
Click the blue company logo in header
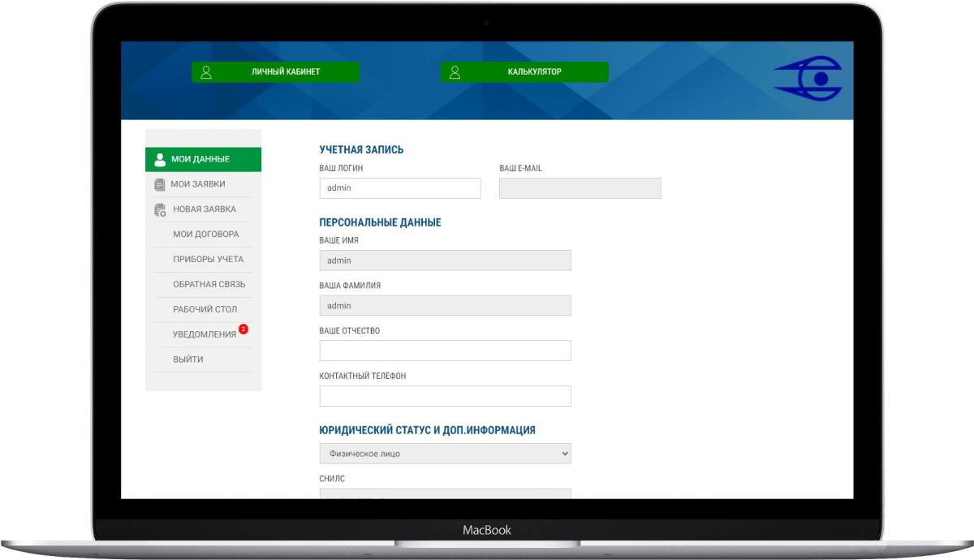tap(808, 78)
